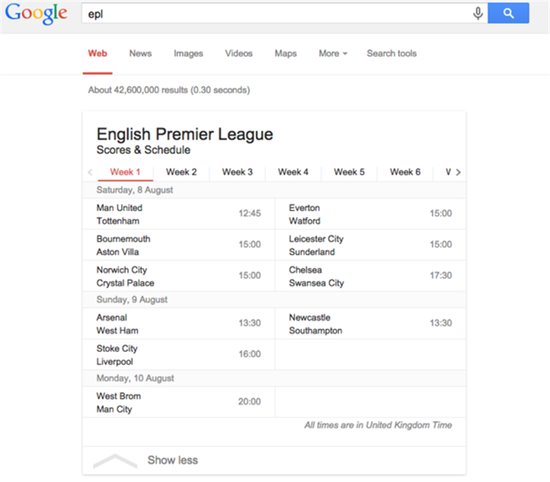Screen dimensions: 550x482
Task: Click the Show less link
Action: [x=173, y=460]
